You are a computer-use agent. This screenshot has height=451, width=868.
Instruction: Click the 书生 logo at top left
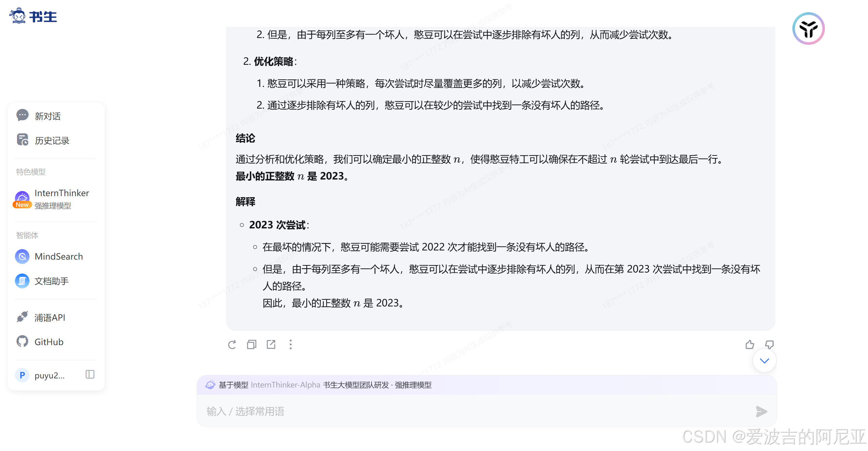pos(33,16)
